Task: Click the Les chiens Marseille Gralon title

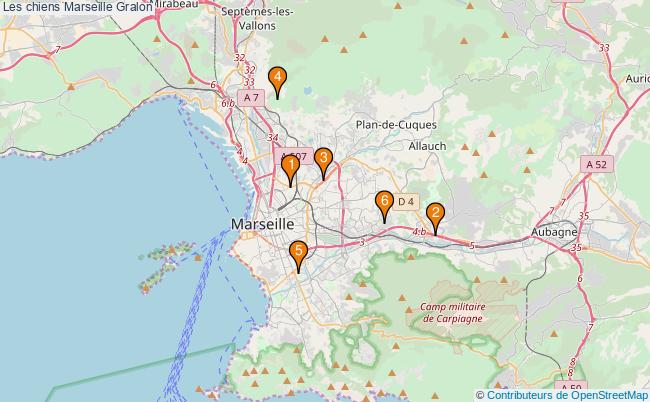Action: click(77, 7)
